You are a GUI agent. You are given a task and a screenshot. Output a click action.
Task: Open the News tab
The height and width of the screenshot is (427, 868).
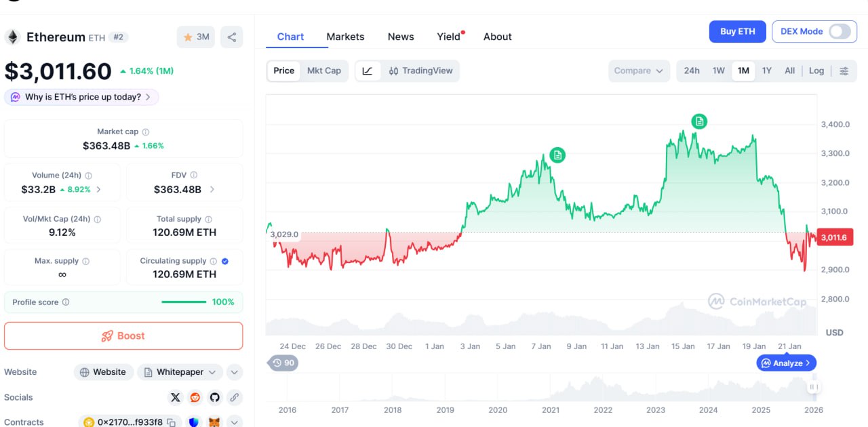point(401,37)
